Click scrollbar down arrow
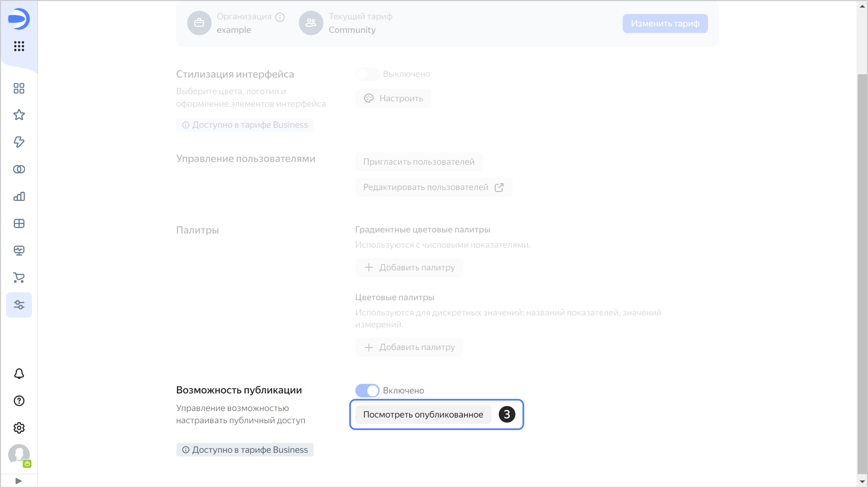 coord(862,482)
